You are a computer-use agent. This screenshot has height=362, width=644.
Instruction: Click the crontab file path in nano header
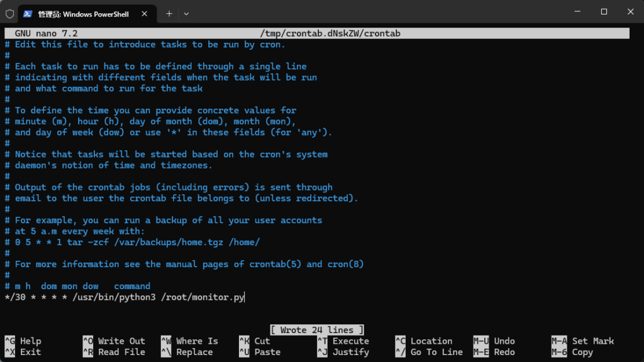[330, 33]
